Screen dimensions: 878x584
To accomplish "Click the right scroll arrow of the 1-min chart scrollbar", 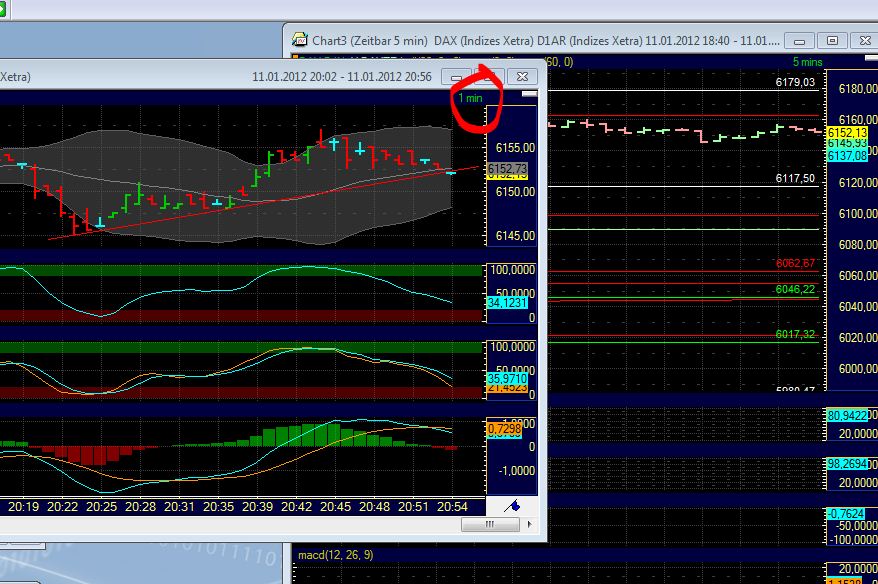I will 530,522.
